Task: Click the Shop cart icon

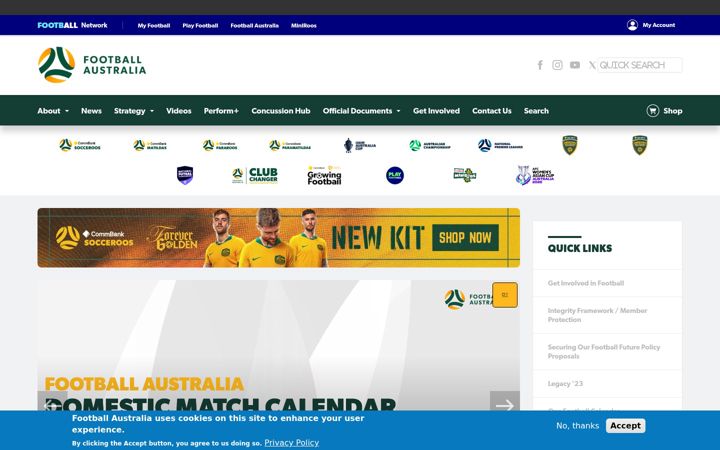Action: tap(652, 111)
